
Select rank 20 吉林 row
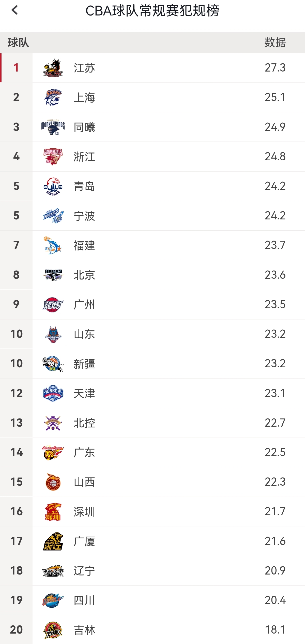(152, 630)
